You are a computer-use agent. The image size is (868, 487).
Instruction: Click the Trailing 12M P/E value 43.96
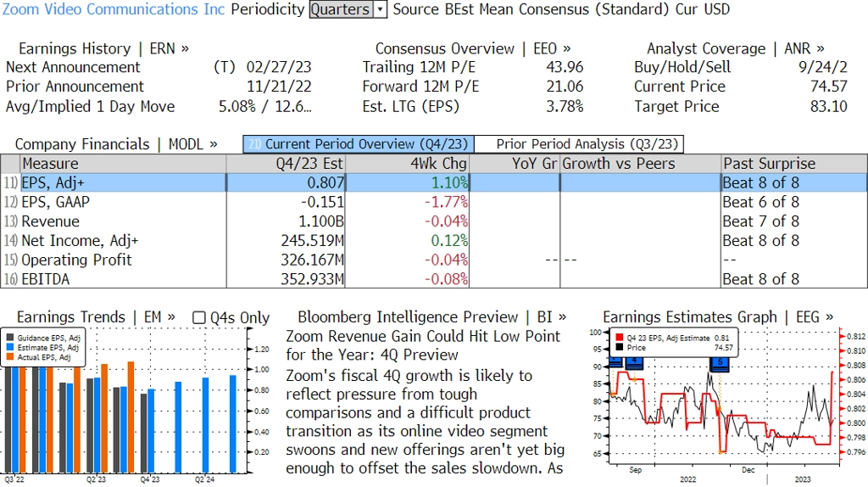[x=565, y=67]
